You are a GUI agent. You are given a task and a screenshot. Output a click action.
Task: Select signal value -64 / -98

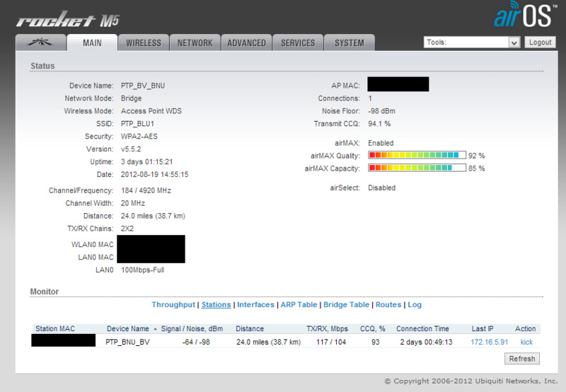click(x=196, y=342)
